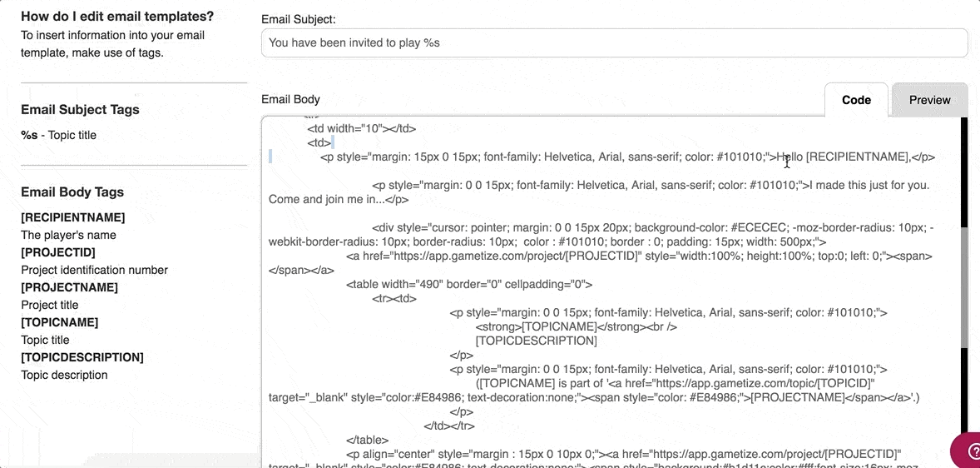980x468 pixels.
Task: Click the [PROJECTID] tag in sidebar
Action: (58, 253)
